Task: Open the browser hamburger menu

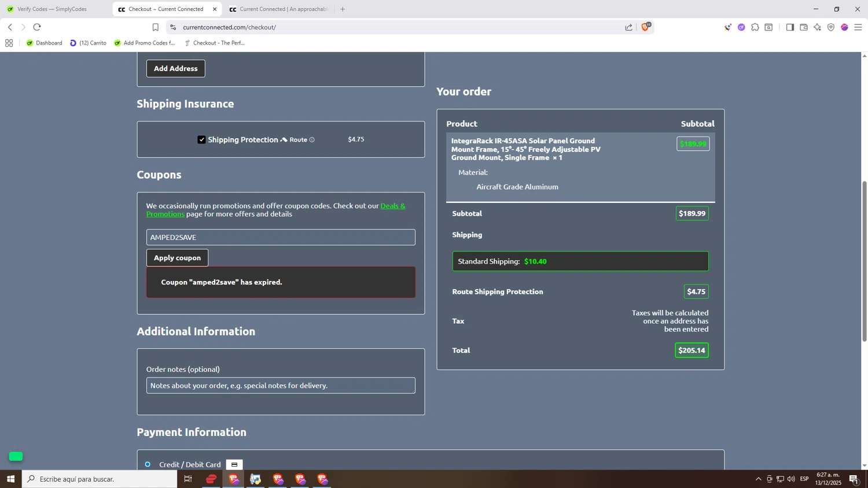Action: pos(858,27)
